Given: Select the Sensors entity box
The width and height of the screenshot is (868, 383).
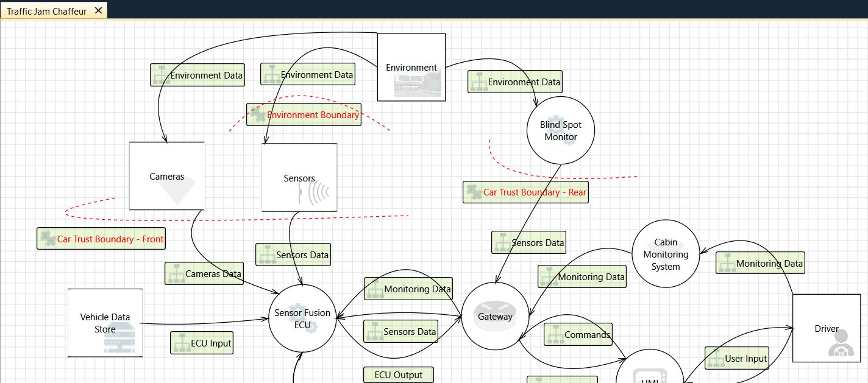Looking at the screenshot, I should pos(299,178).
